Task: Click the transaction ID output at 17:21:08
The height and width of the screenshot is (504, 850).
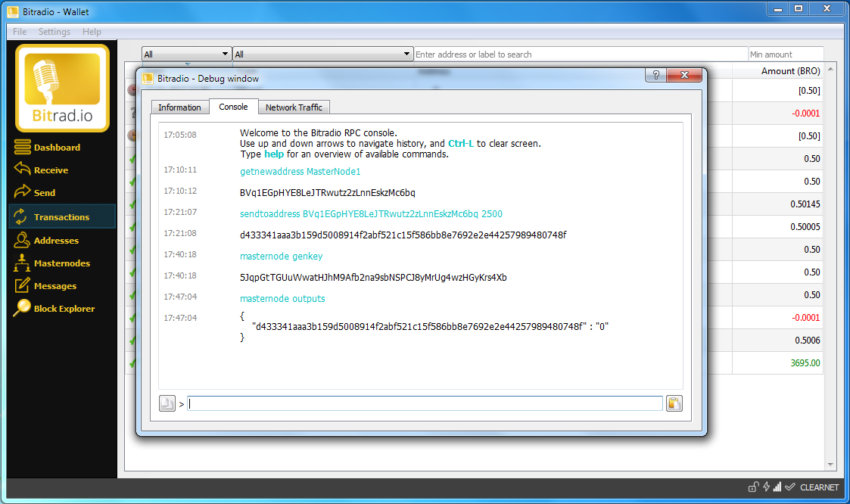Action: [403, 235]
